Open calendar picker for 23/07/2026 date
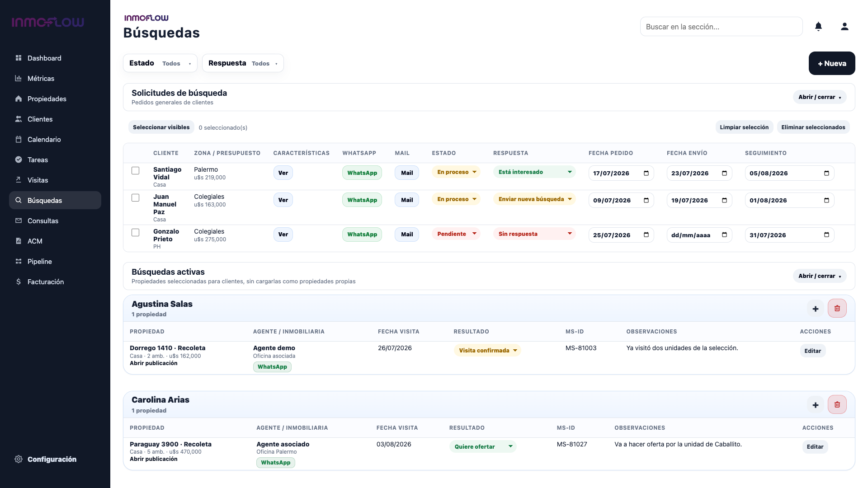868x488 pixels. (724, 173)
